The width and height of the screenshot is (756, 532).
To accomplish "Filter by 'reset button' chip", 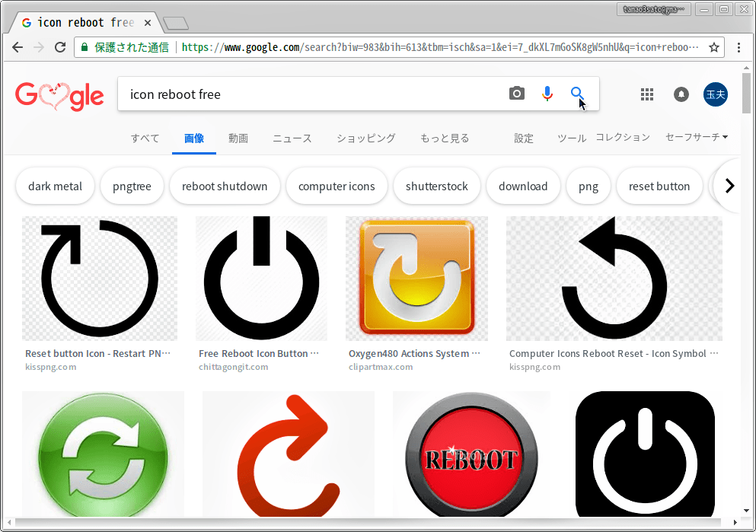I will click(659, 186).
